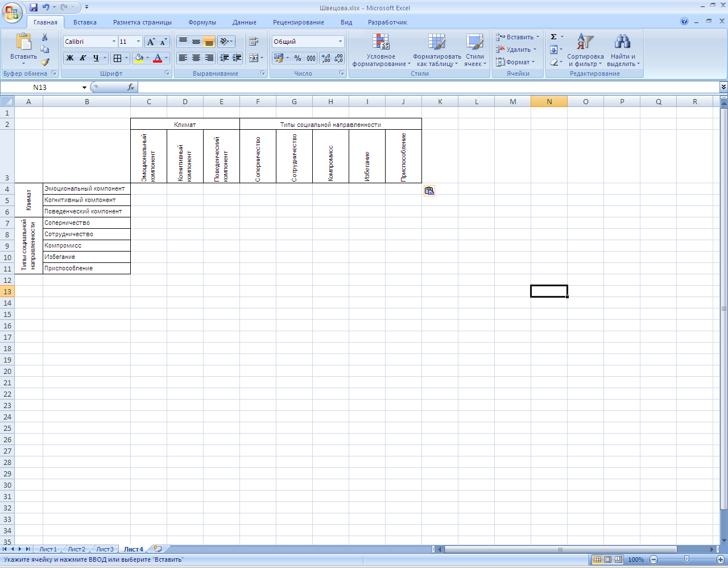Increase decimal places
Image resolution: width=728 pixels, height=568 pixels.
(x=326, y=58)
